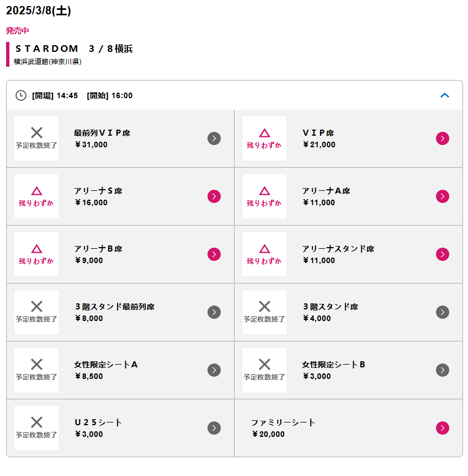Collapse the 16:00 showtime section chevron

[x=445, y=95]
